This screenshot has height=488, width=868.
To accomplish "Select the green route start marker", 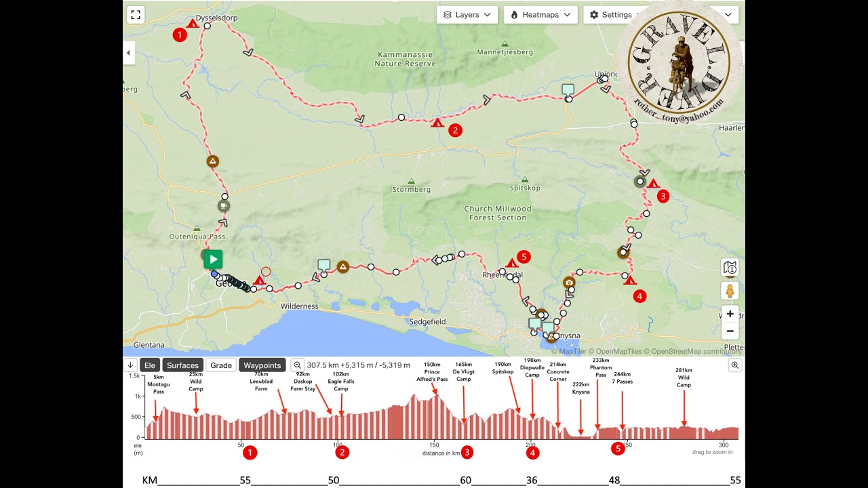I will coord(213,259).
